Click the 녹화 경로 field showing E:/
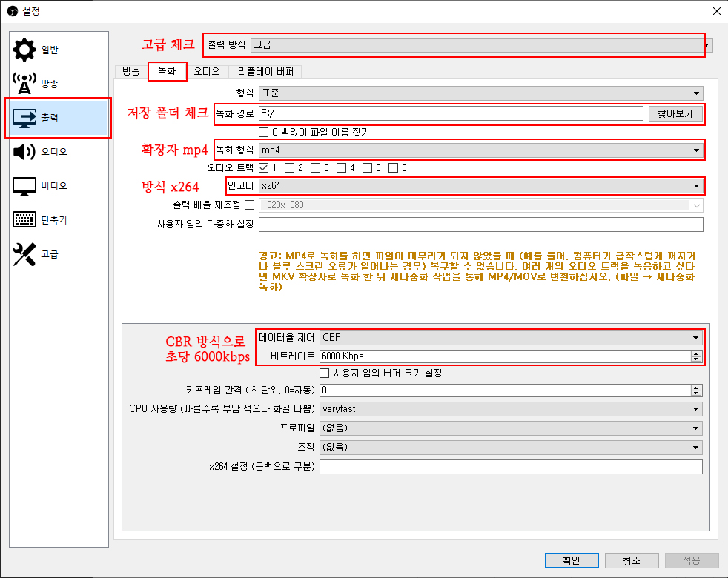The image size is (728, 578). coord(451,113)
